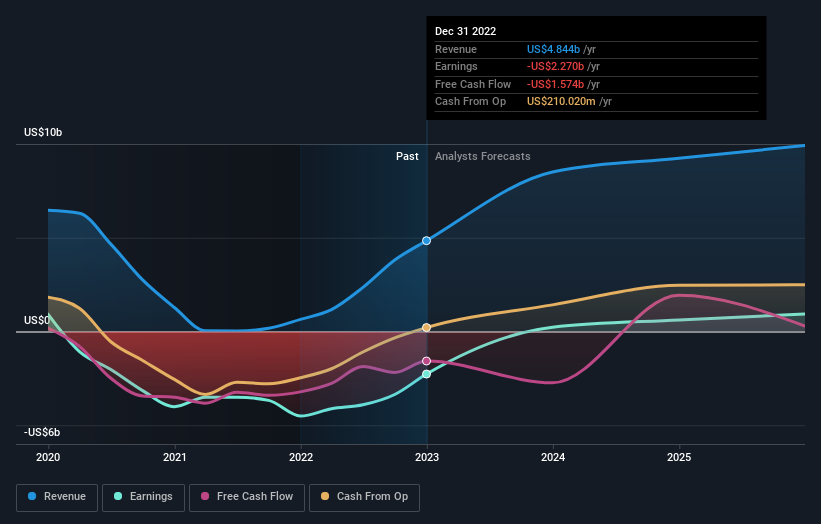
Task: Click the 2023 x-axis label
Action: click(427, 458)
